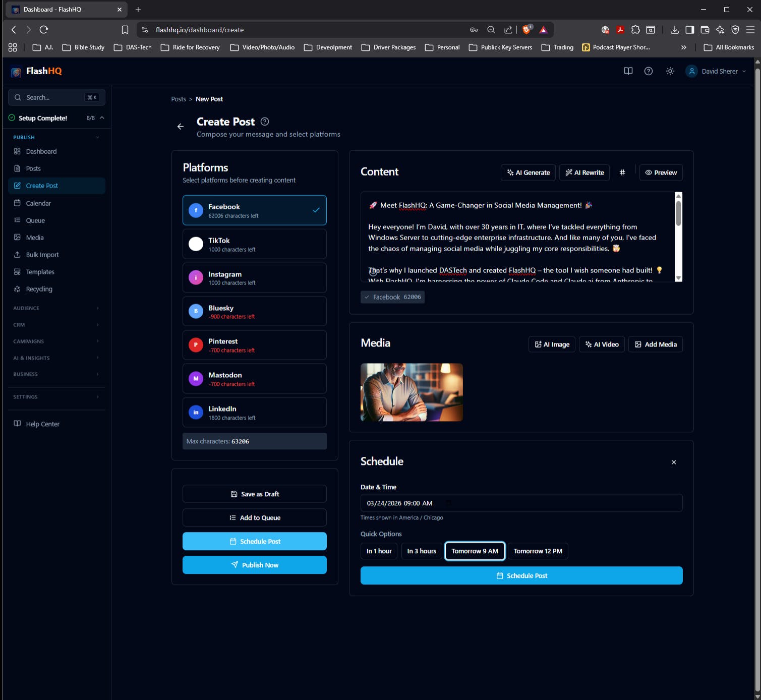This screenshot has height=700, width=761.
Task: Open the browser extensions puzzle icon
Action: pos(635,30)
